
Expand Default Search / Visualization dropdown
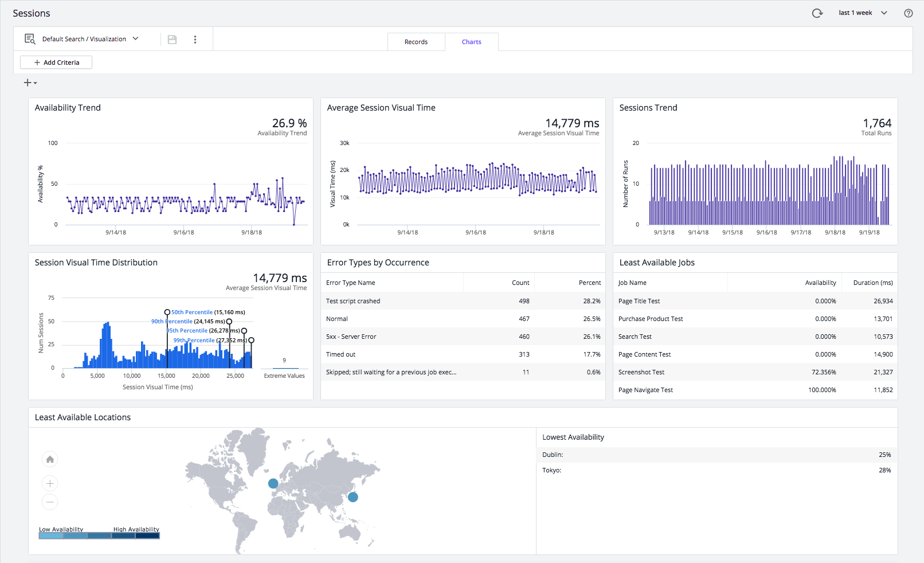click(90, 39)
